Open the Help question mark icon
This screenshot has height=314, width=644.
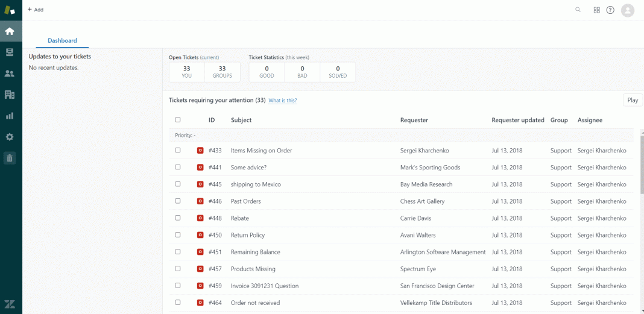pyautogui.click(x=610, y=10)
